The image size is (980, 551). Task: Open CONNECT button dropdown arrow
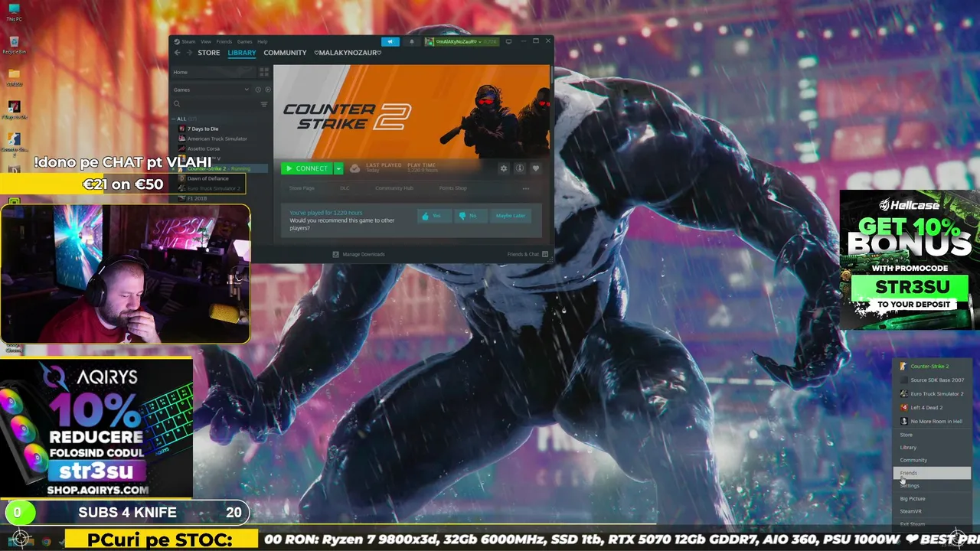click(338, 168)
